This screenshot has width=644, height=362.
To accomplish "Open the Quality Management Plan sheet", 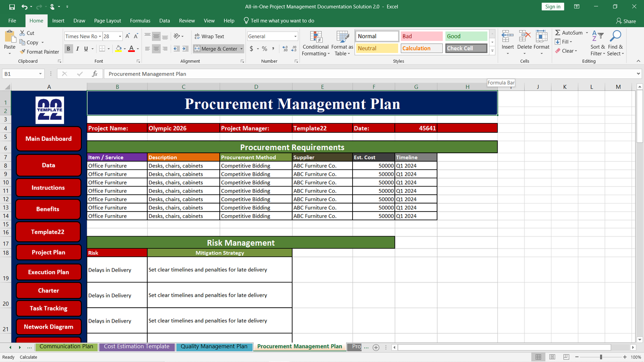I will pyautogui.click(x=214, y=347).
